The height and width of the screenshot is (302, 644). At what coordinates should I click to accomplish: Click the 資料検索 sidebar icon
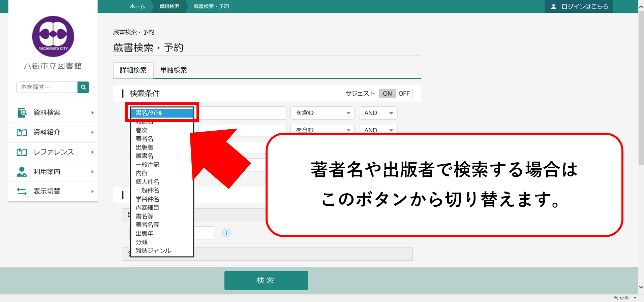(x=22, y=113)
